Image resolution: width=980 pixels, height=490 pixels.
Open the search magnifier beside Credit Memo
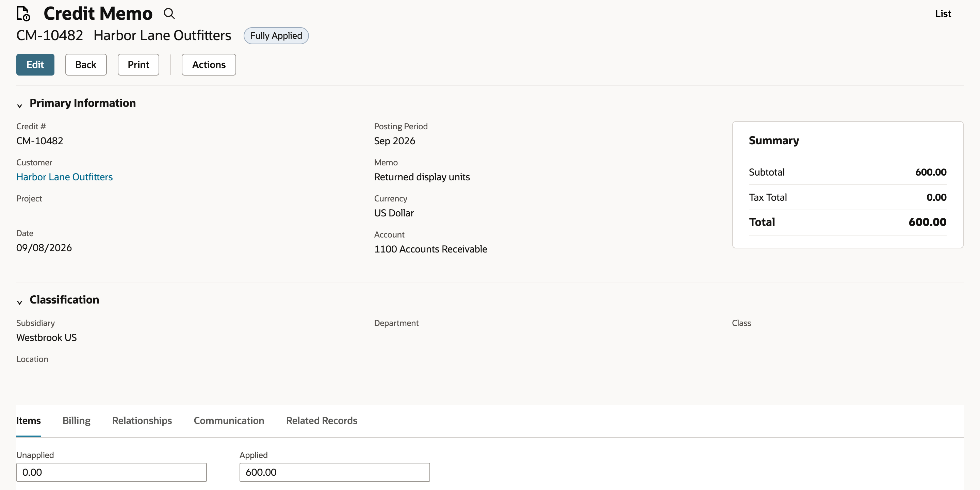[x=169, y=14]
